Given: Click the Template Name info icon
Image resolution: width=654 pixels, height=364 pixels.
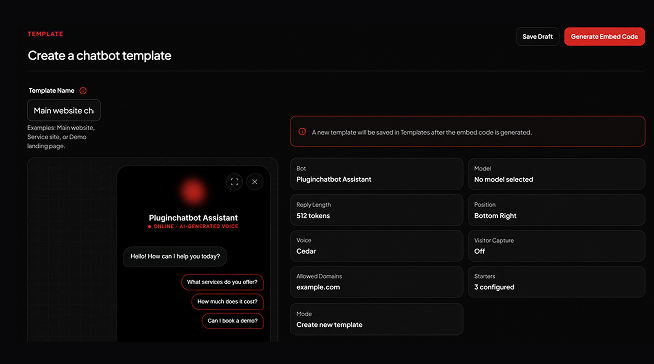Looking at the screenshot, I should [83, 90].
